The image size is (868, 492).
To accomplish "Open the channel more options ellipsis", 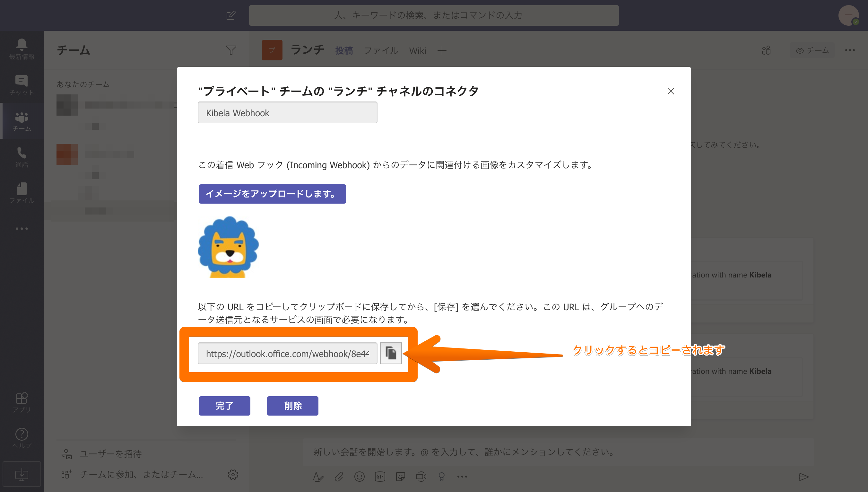I will click(849, 50).
